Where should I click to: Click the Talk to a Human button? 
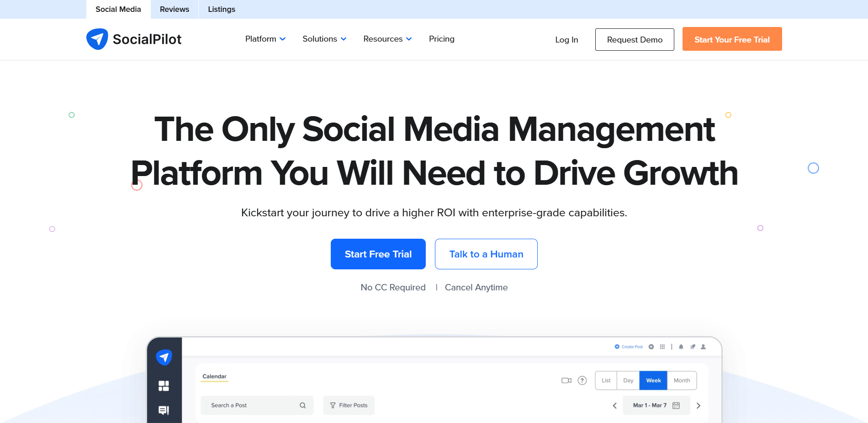(x=486, y=254)
